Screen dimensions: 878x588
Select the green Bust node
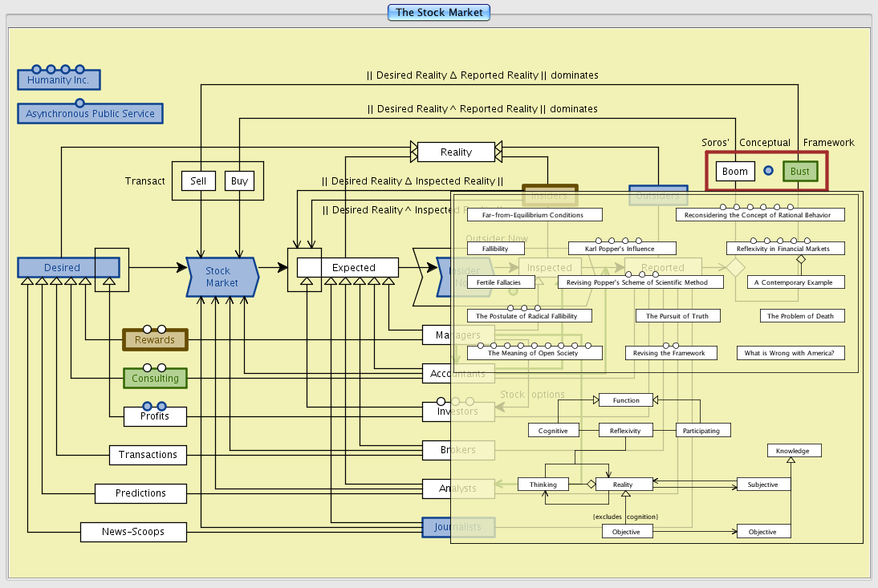coord(800,172)
